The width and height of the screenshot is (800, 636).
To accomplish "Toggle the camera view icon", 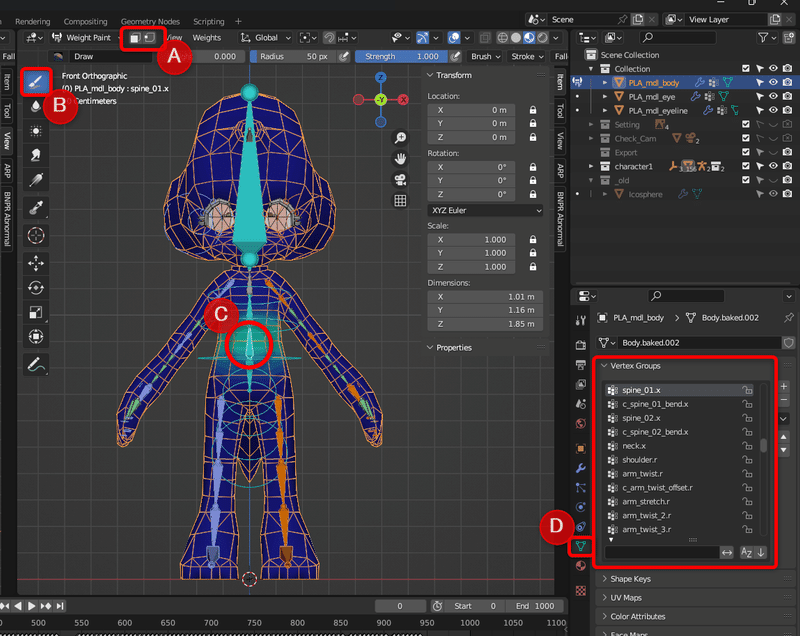I will 401,180.
